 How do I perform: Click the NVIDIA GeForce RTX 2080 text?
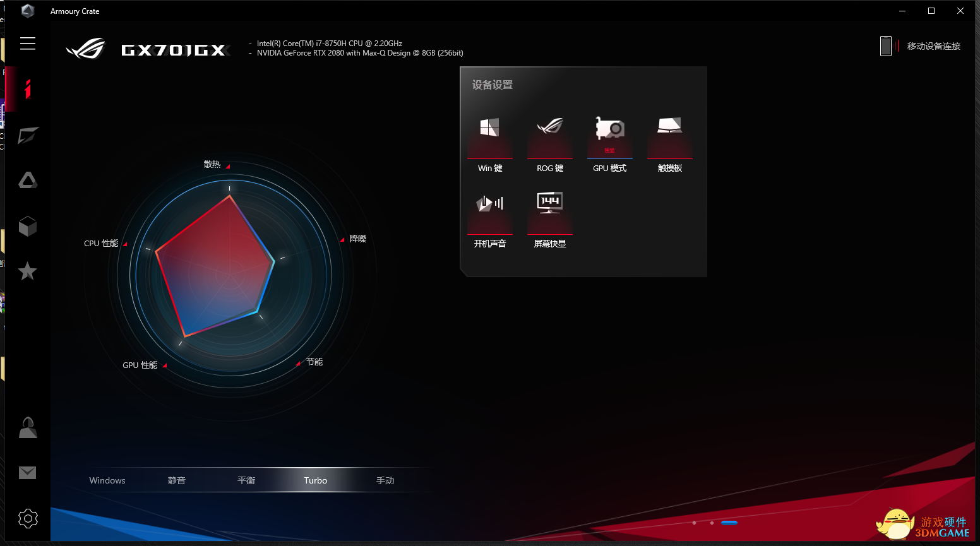tap(360, 53)
